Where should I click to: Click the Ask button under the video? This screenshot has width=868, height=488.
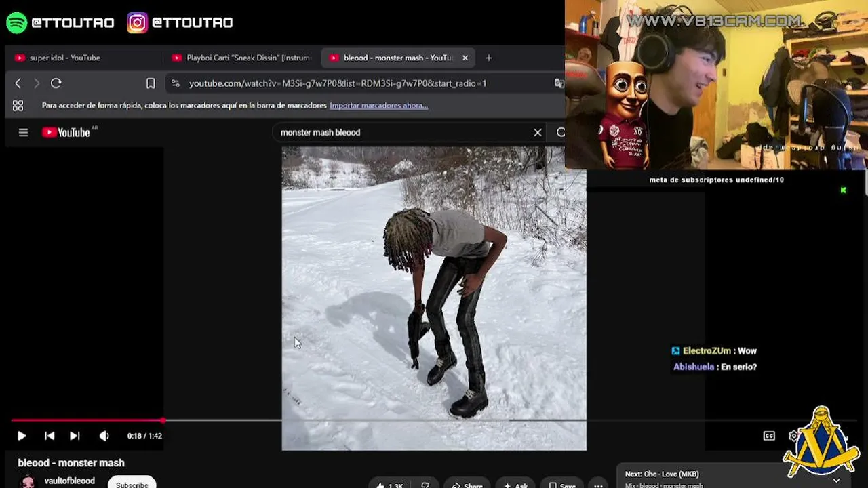pyautogui.click(x=515, y=485)
